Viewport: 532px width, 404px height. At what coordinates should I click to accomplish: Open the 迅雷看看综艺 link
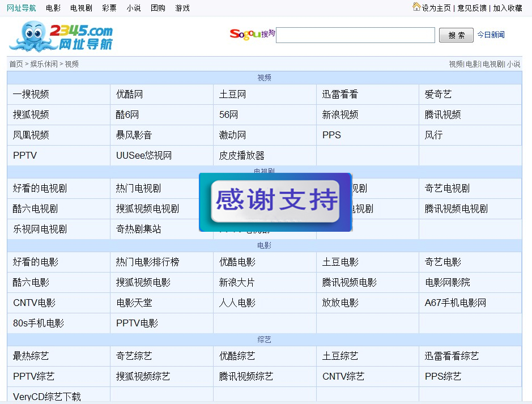click(x=452, y=356)
